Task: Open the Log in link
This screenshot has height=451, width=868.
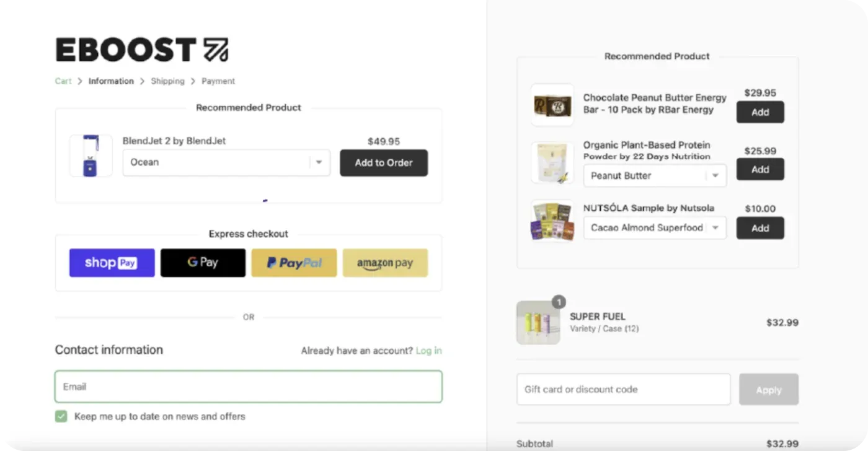Action: 429,350
